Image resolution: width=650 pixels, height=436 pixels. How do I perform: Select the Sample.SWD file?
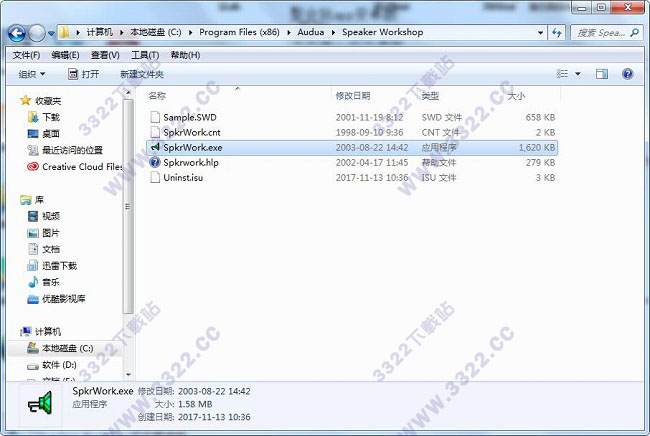click(x=190, y=117)
